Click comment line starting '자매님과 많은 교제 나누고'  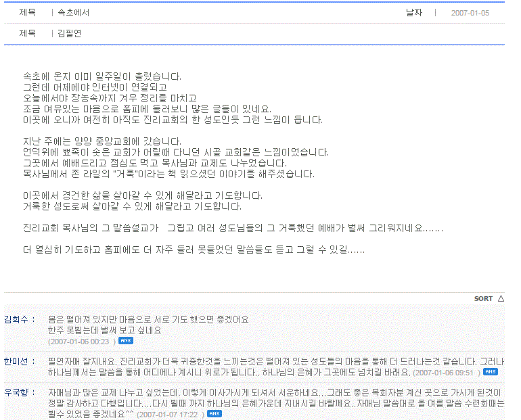(x=275, y=392)
